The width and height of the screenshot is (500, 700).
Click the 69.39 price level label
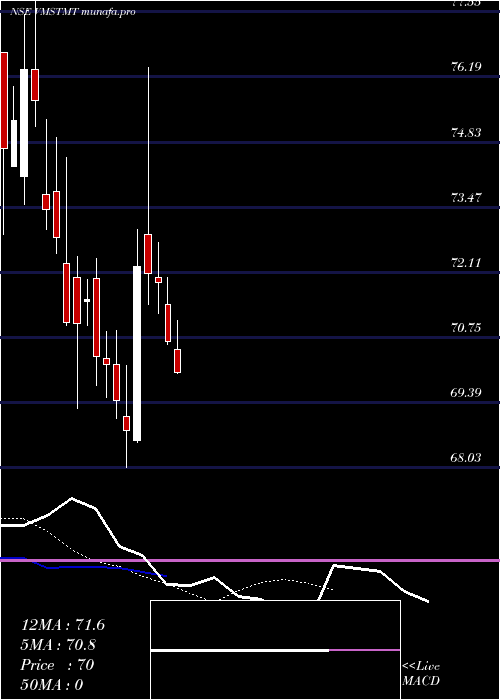(466, 392)
